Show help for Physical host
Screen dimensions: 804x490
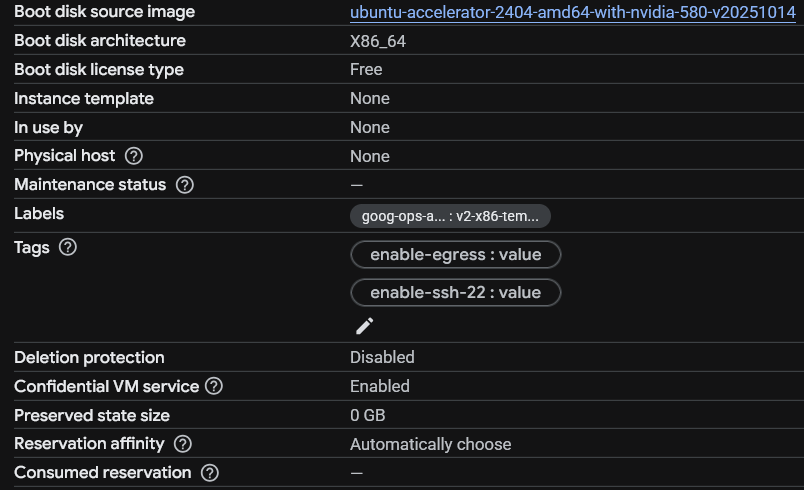click(x=134, y=156)
